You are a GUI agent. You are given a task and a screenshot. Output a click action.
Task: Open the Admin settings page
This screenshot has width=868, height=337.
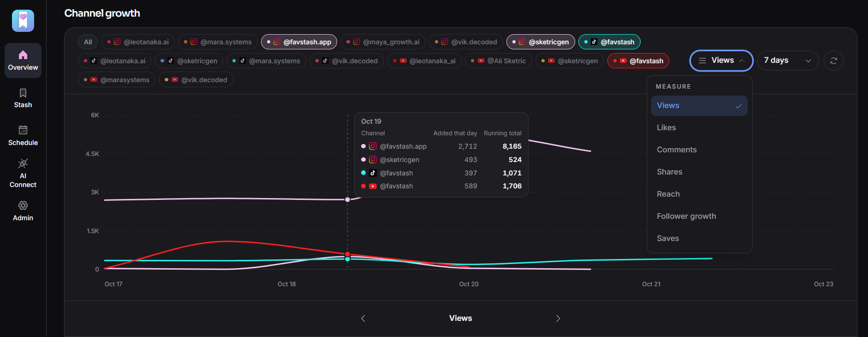[23, 211]
